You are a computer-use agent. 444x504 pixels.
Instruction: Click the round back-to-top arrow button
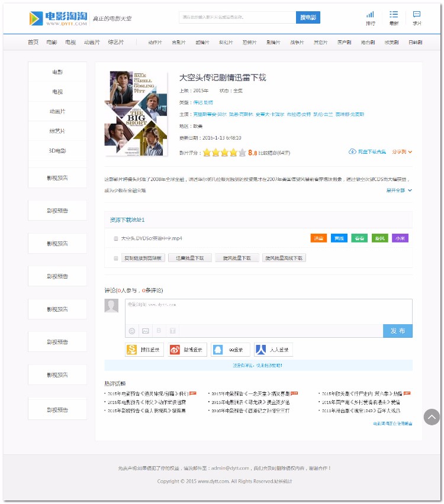click(x=432, y=417)
